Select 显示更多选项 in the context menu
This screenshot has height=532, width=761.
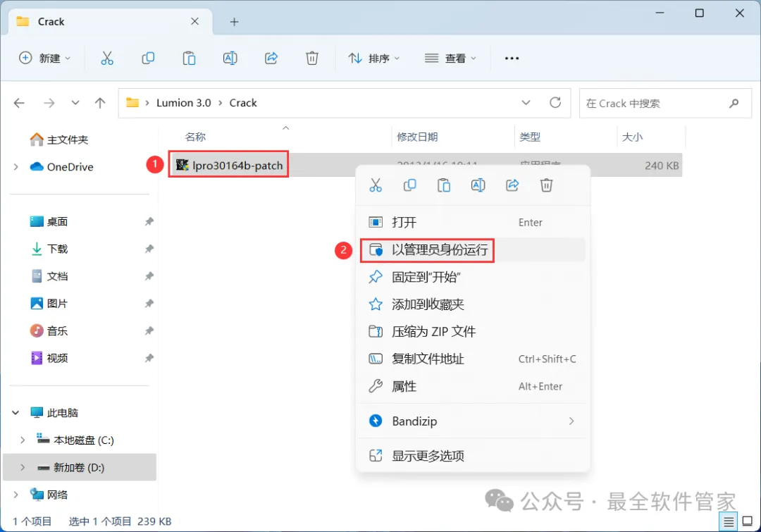(473, 456)
